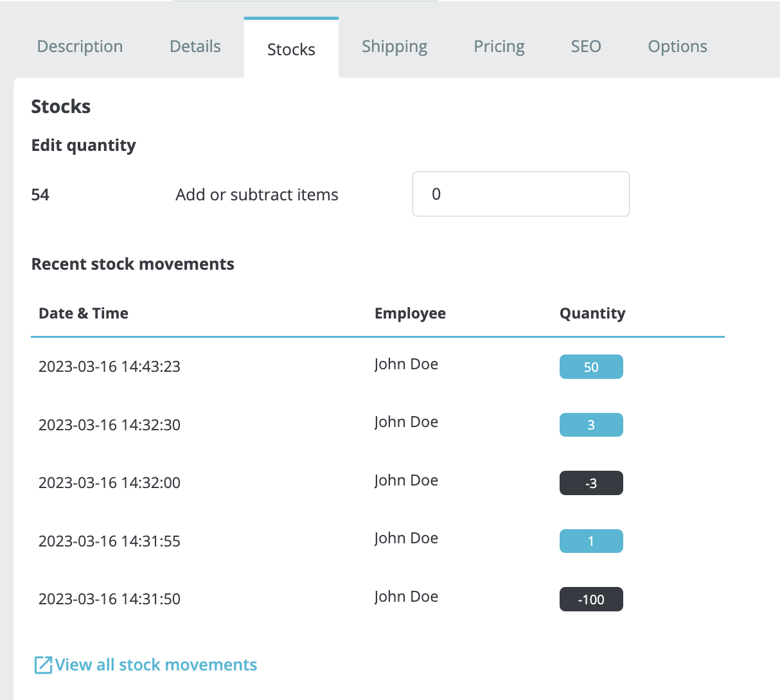Image resolution: width=780 pixels, height=700 pixels.
Task: Click the Employee column header
Action: tap(410, 313)
